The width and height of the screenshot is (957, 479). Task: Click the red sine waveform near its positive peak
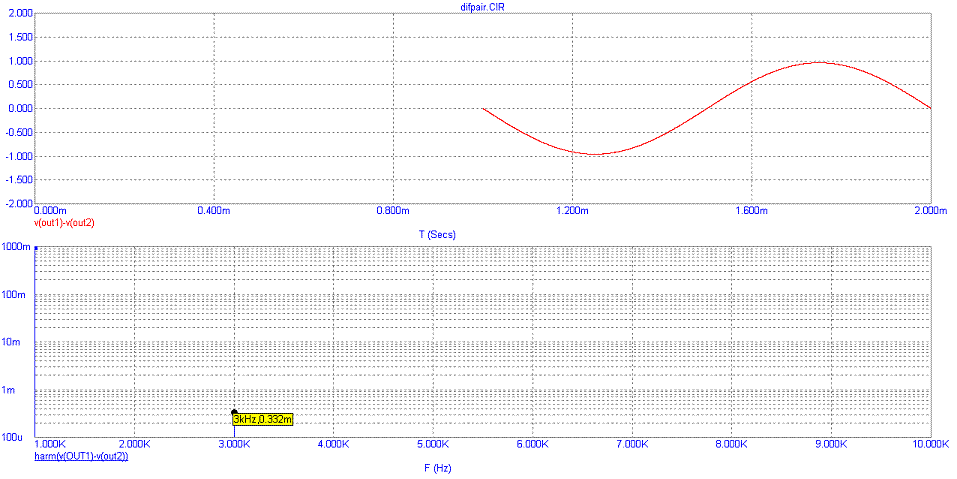821,62
